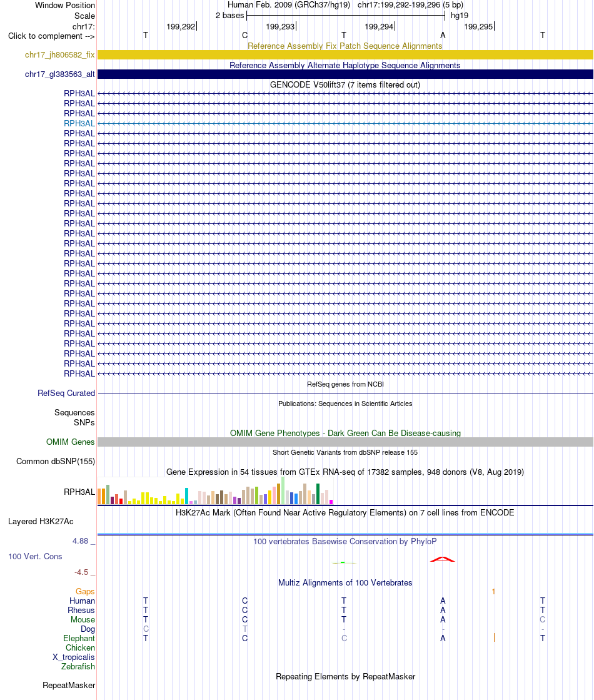Image resolution: width=594 pixels, height=700 pixels.
Task: Open "100 vertebrates Basewise Conservation by PhyloP" title
Action: click(345, 542)
